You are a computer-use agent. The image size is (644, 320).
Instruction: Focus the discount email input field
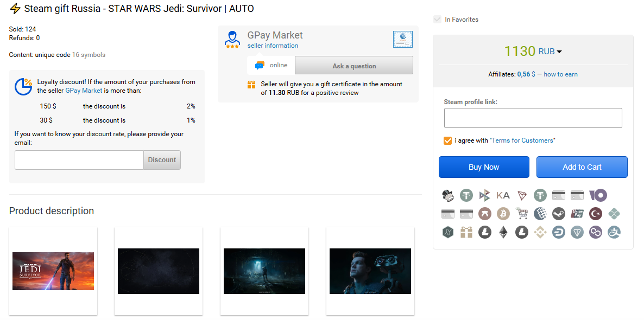click(79, 160)
